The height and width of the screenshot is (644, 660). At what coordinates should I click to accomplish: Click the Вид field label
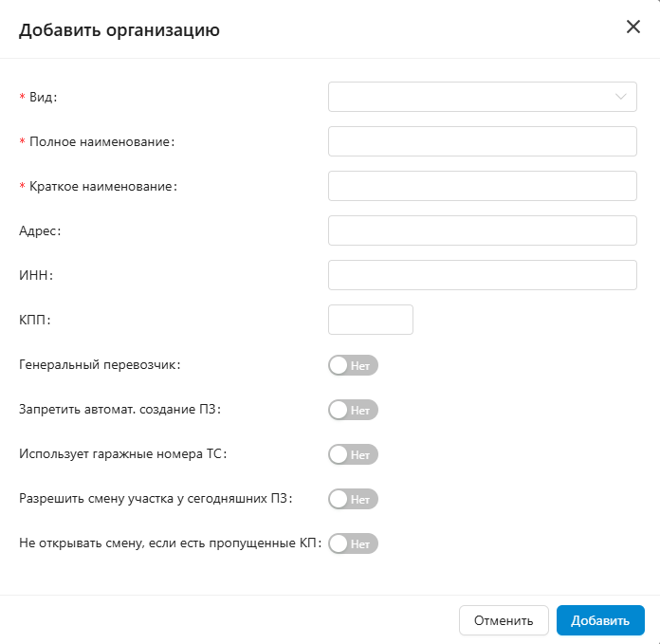pyautogui.click(x=43, y=97)
